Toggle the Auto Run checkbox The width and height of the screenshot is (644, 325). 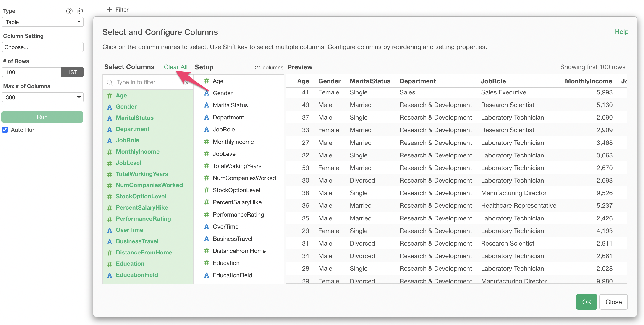click(x=5, y=130)
